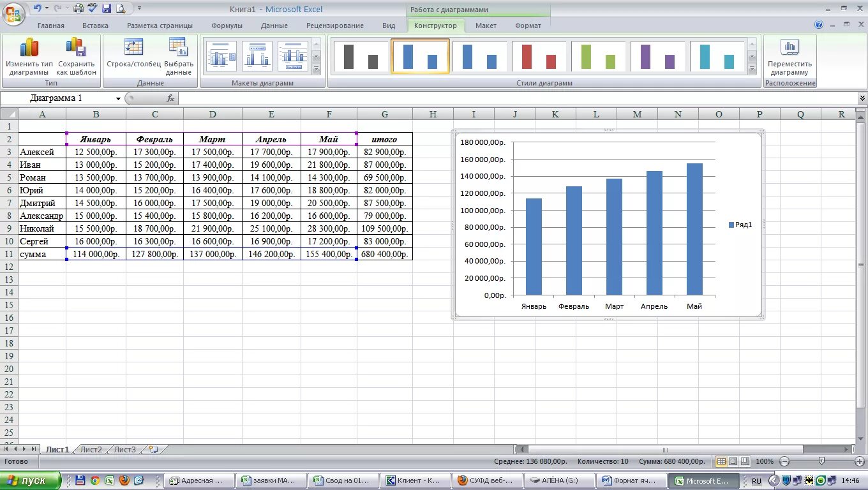Viewport: 868px width, 490px height.
Task: Apply the purple chart style swatch
Action: tap(657, 57)
